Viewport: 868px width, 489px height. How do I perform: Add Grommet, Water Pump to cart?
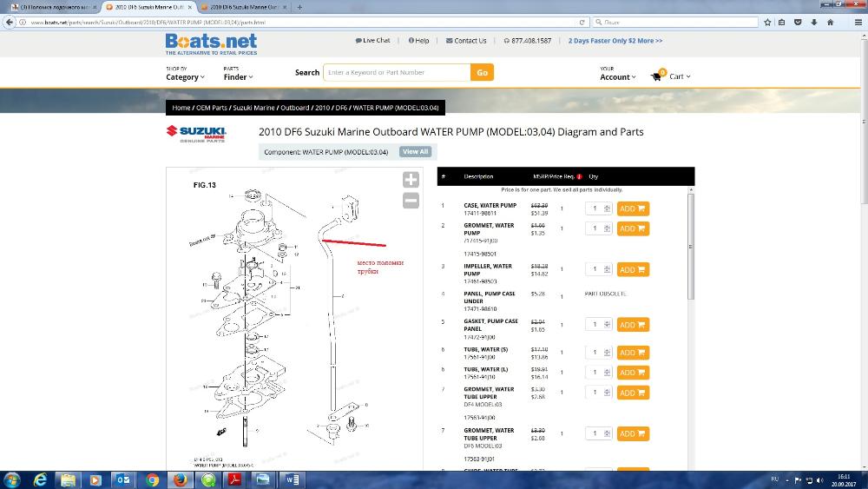[632, 228]
